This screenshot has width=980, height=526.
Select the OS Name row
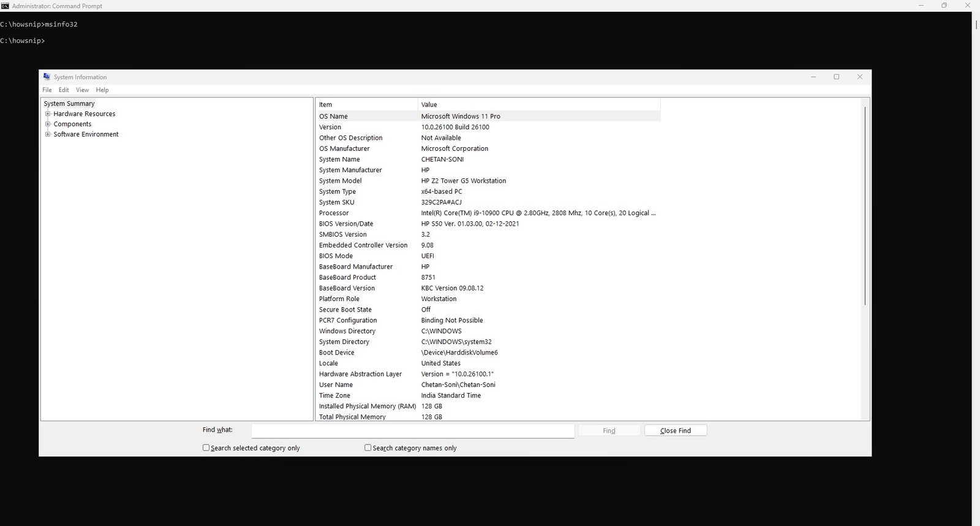pyautogui.click(x=488, y=116)
